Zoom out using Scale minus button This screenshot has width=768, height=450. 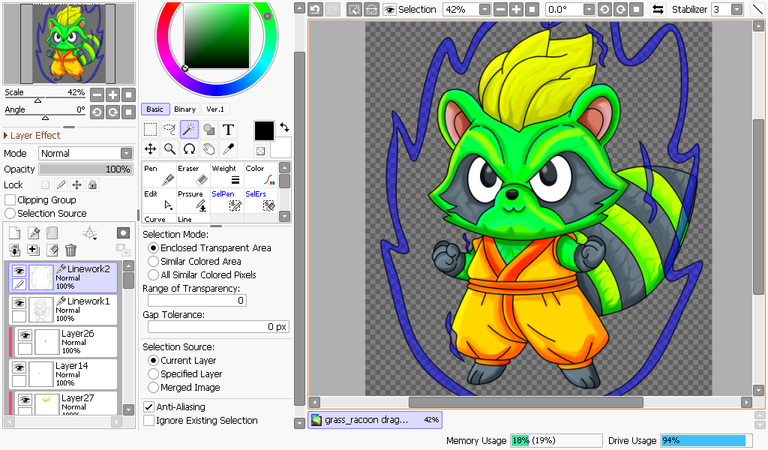97,95
